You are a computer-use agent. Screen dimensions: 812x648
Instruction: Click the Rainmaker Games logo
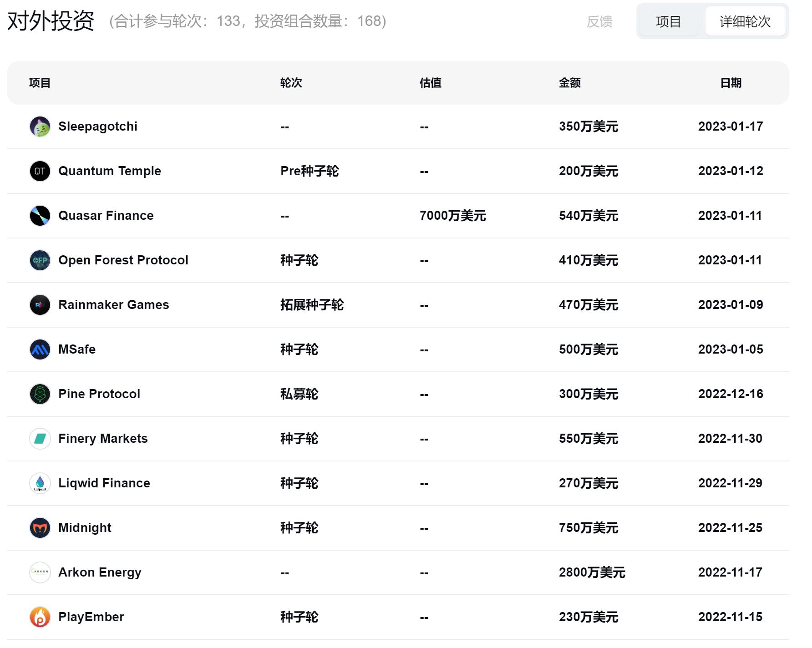click(x=40, y=304)
